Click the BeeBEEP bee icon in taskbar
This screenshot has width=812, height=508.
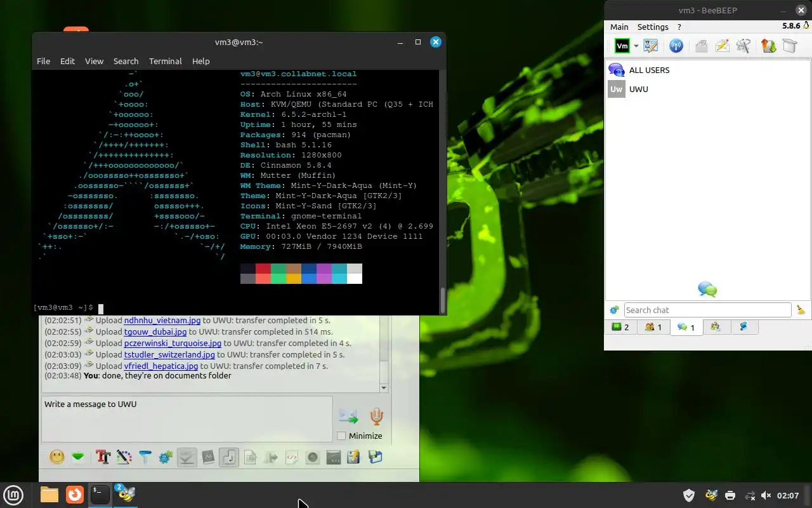(x=126, y=494)
